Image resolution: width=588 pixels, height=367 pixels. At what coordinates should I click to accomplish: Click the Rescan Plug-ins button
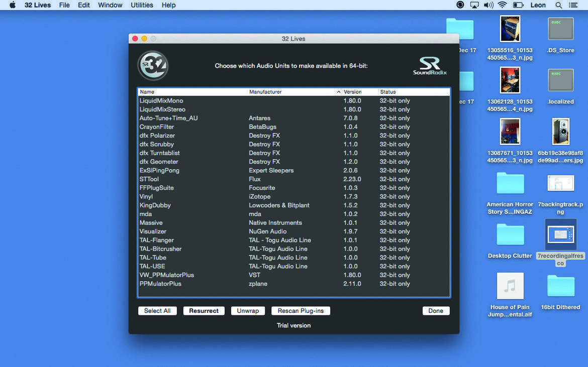301,311
